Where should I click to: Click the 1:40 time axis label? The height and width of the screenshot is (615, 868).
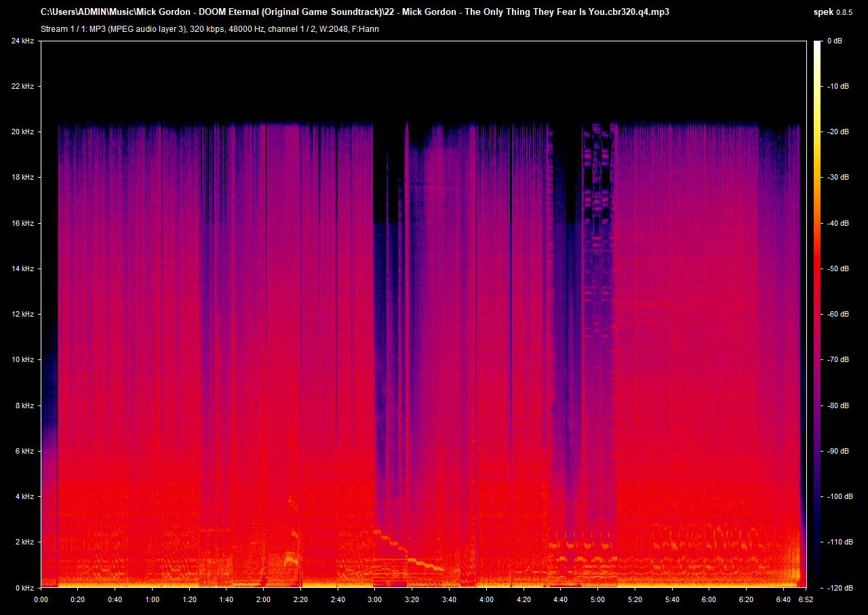tap(226, 600)
